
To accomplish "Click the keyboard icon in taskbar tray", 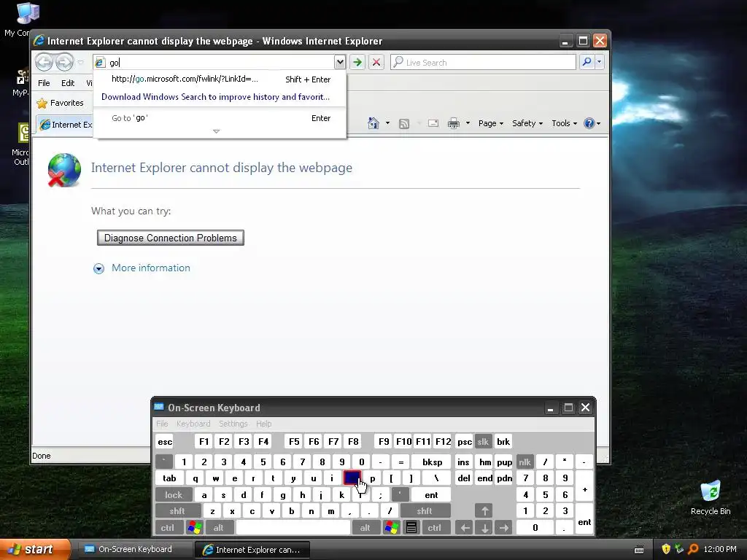I will [x=639, y=550].
